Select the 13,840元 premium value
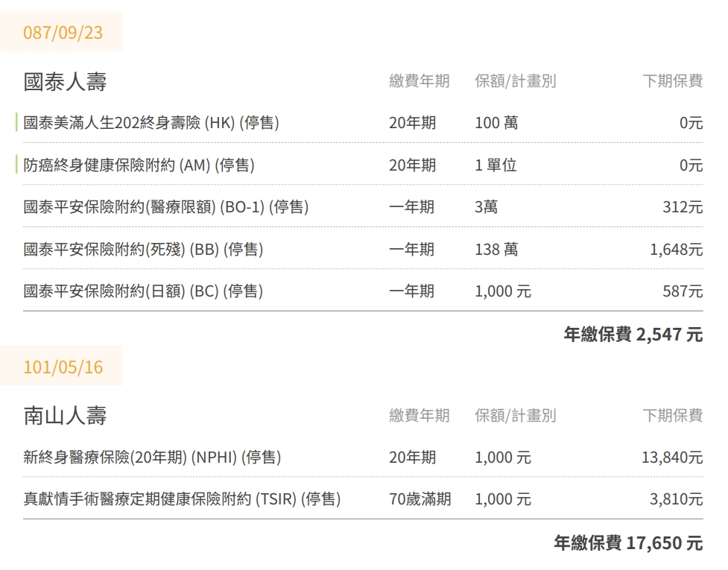728x570 pixels. pyautogui.click(x=672, y=457)
